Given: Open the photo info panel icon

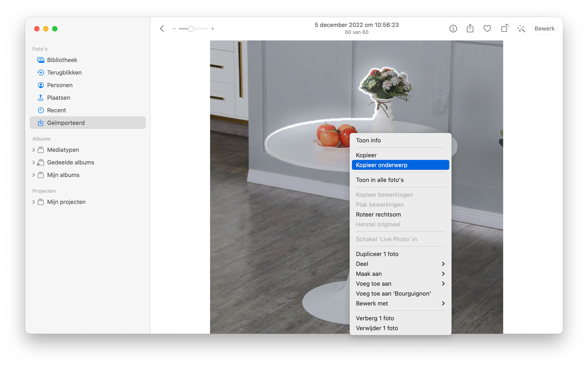Looking at the screenshot, I should click(453, 29).
